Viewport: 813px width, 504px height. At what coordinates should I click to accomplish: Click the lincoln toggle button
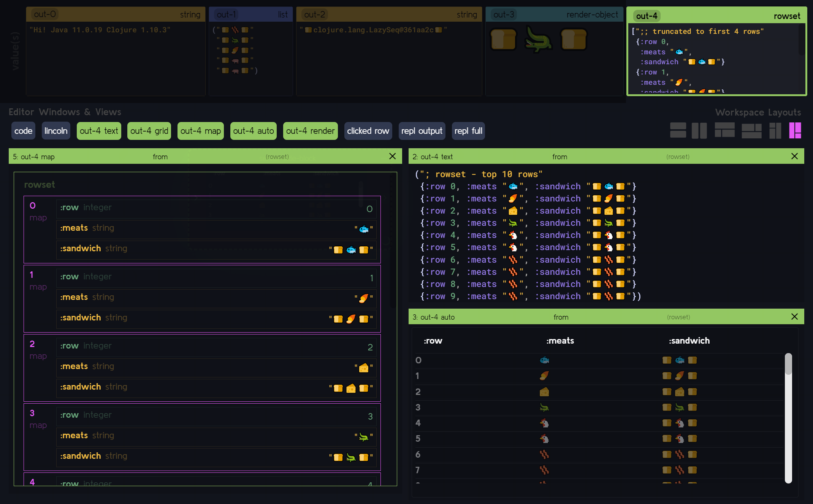coord(56,130)
